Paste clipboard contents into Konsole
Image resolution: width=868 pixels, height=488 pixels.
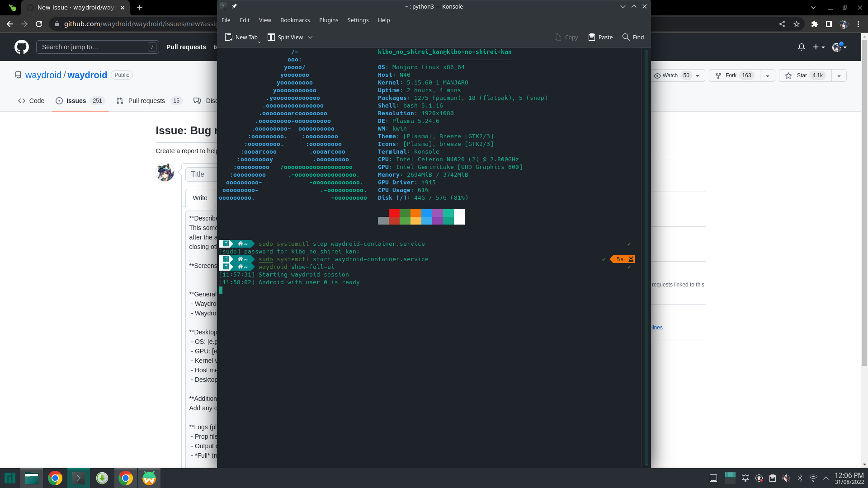click(600, 37)
